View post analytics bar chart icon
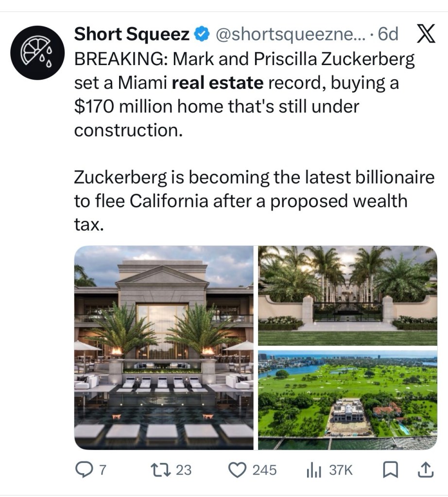The width and height of the screenshot is (448, 497). pos(314,470)
